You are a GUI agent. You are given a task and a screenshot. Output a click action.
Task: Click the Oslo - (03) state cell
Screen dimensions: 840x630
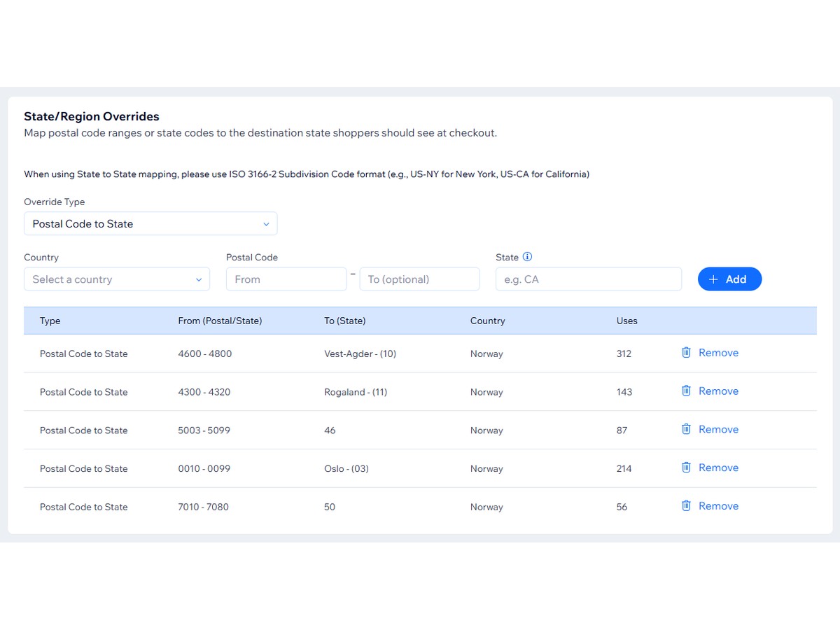pos(346,469)
